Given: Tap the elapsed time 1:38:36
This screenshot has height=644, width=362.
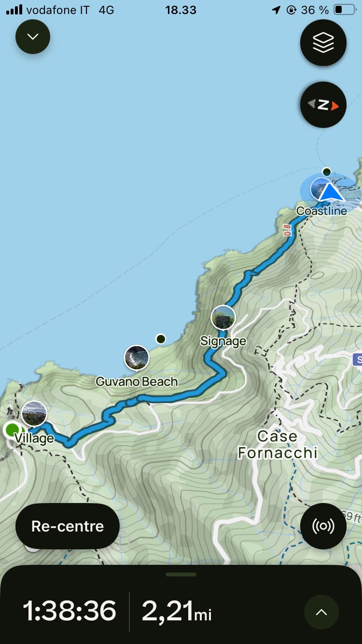Looking at the screenshot, I should [x=70, y=611].
